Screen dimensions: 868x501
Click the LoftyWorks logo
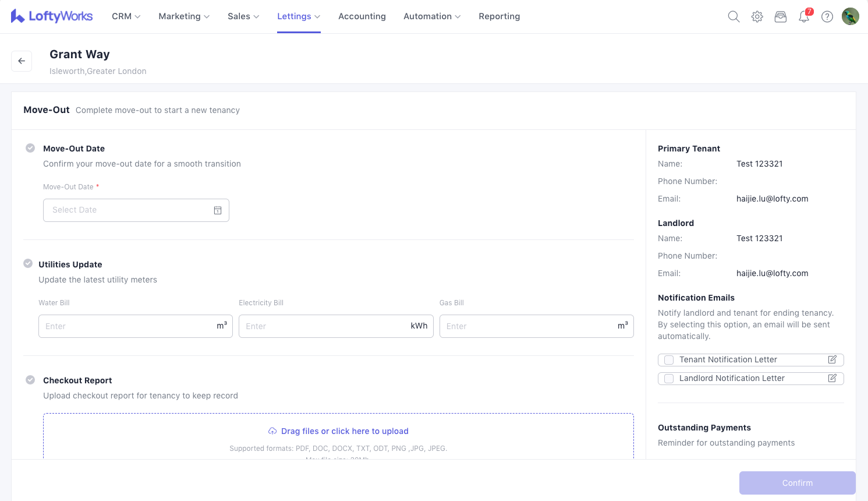(52, 16)
